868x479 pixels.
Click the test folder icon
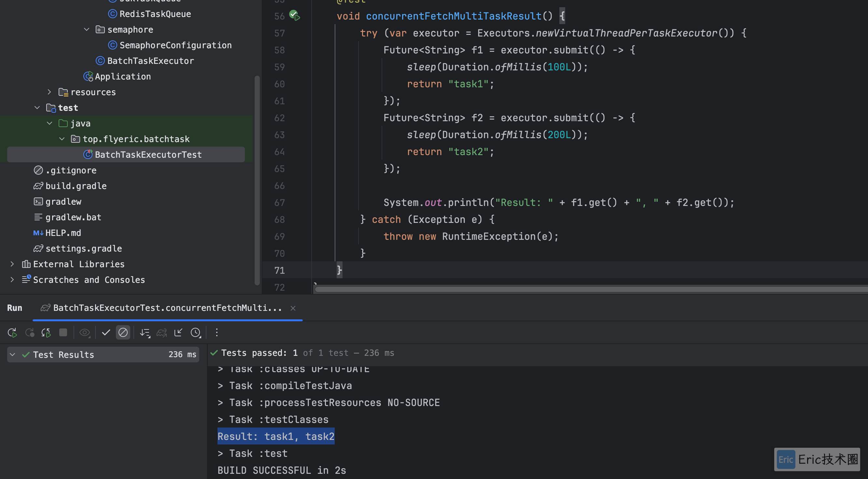[x=51, y=108]
